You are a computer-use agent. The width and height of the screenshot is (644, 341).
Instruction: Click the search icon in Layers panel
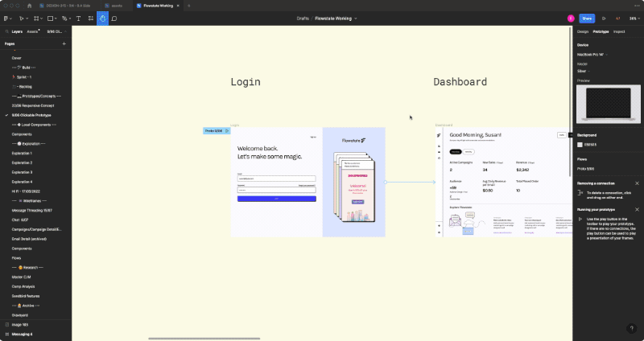pos(7,31)
